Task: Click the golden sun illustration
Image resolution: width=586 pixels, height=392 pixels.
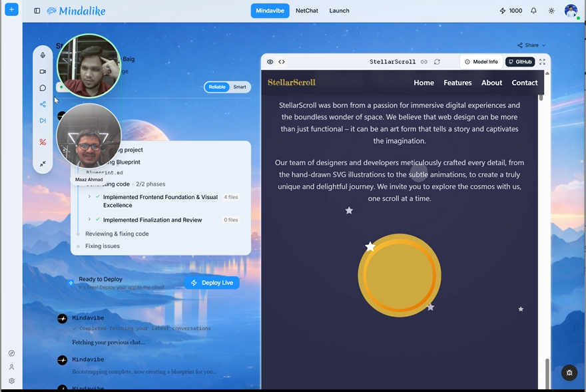Action: click(400, 276)
